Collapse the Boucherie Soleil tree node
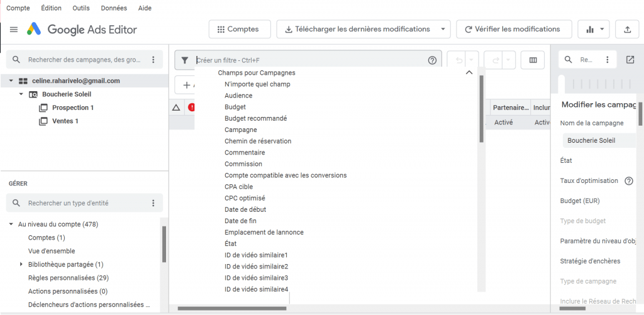 pyautogui.click(x=21, y=94)
